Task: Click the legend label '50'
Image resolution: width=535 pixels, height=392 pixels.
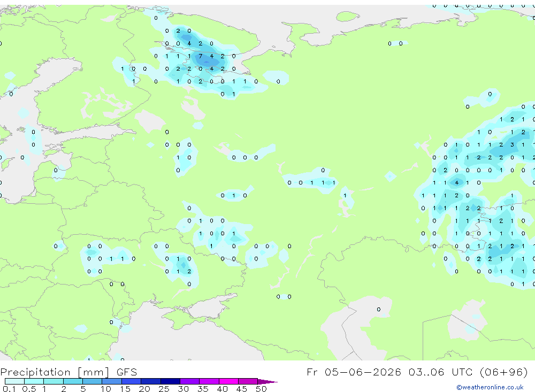Action: (x=261, y=389)
